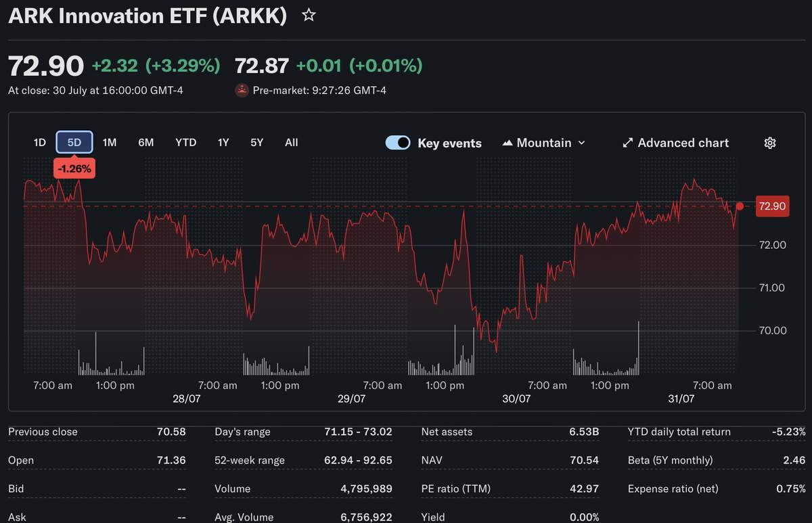Click the ARK Innovation ETF (ARKK) title

(x=147, y=16)
